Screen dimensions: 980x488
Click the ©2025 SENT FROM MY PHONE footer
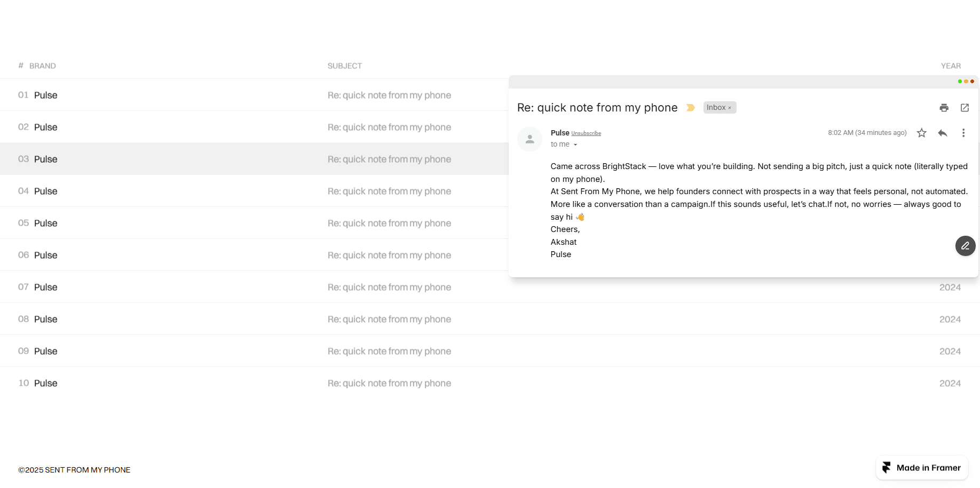coord(74,470)
